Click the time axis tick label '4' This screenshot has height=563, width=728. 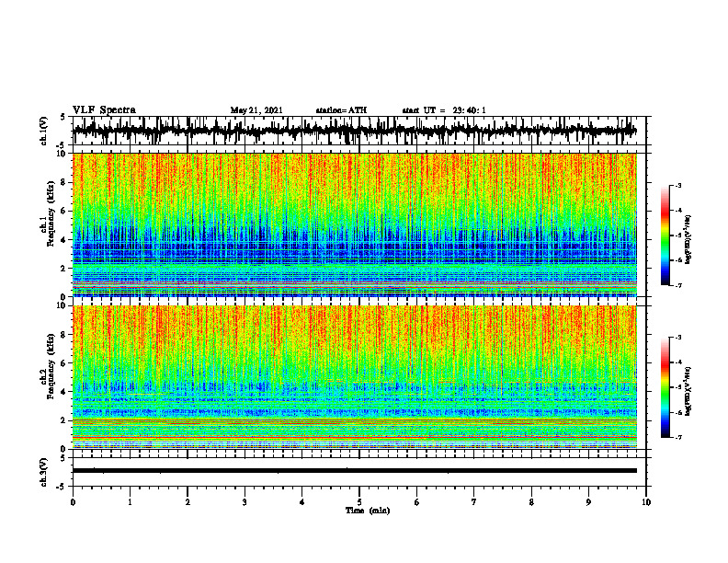point(302,502)
